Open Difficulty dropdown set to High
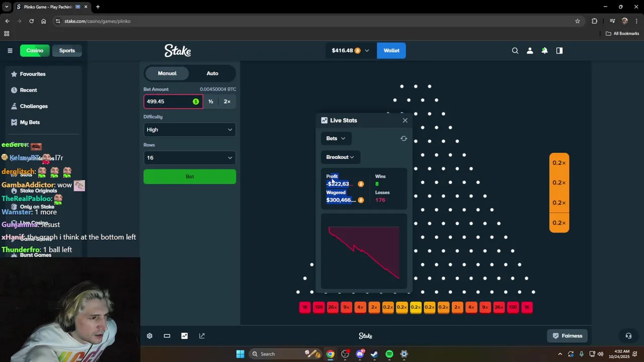This screenshot has height=362, width=644. pyautogui.click(x=190, y=130)
